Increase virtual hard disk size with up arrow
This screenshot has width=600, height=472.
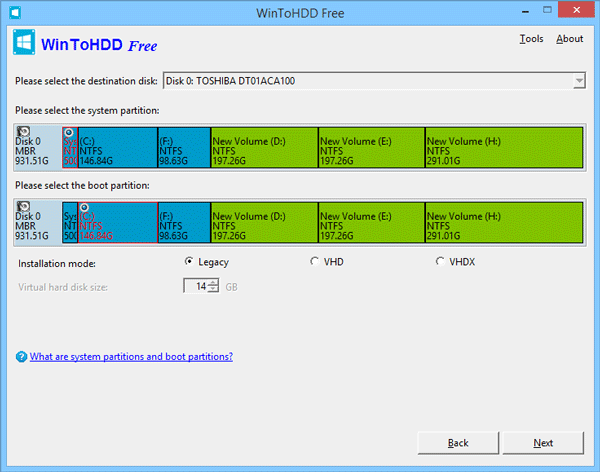tap(214, 283)
